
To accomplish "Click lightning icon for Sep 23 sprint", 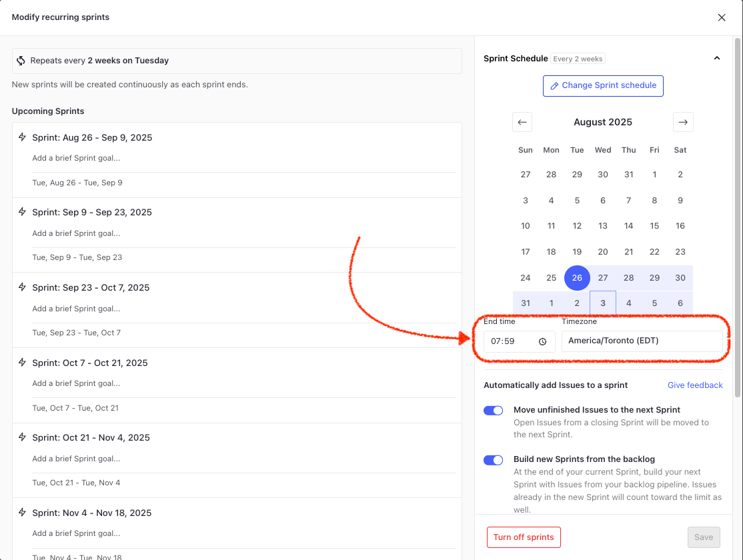I will pyautogui.click(x=22, y=287).
